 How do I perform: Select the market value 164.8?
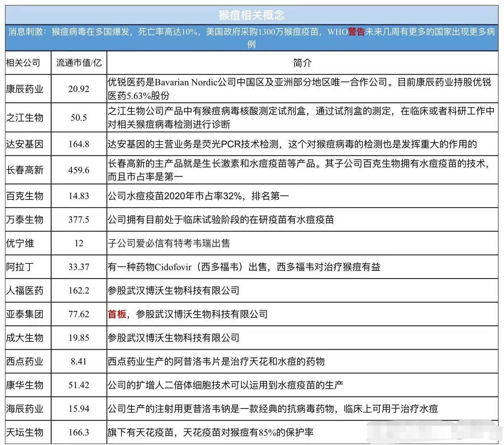pos(79,144)
